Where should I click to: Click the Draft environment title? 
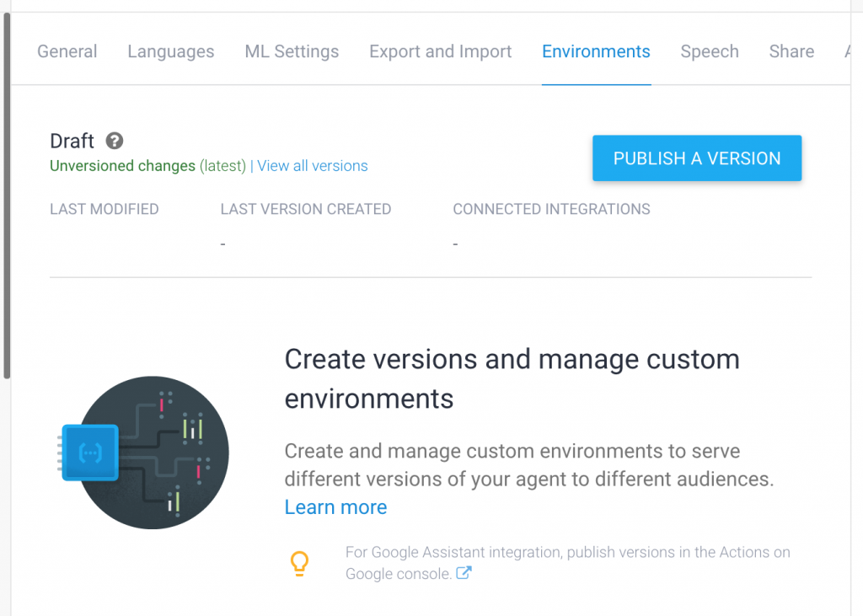click(x=72, y=141)
